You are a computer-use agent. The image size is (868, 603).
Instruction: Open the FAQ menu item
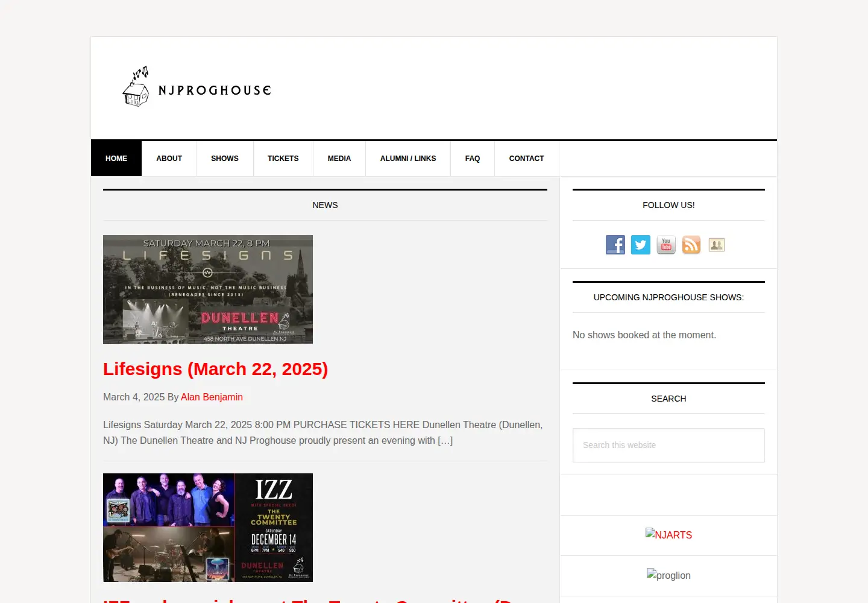click(x=473, y=159)
